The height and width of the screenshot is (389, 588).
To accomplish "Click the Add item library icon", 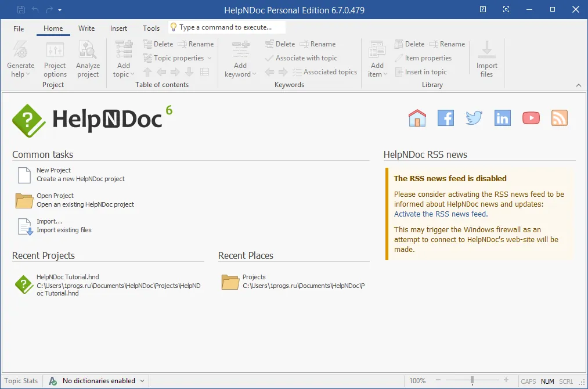I will [x=377, y=50].
